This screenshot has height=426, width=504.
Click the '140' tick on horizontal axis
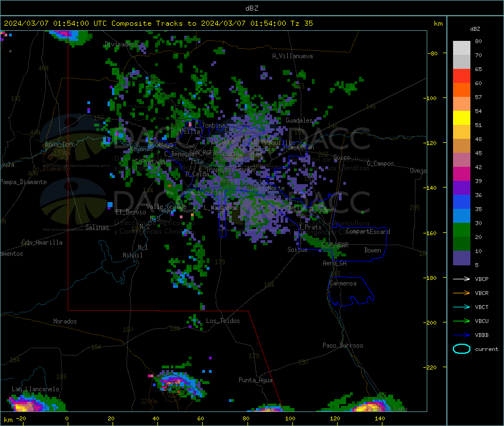(x=380, y=418)
